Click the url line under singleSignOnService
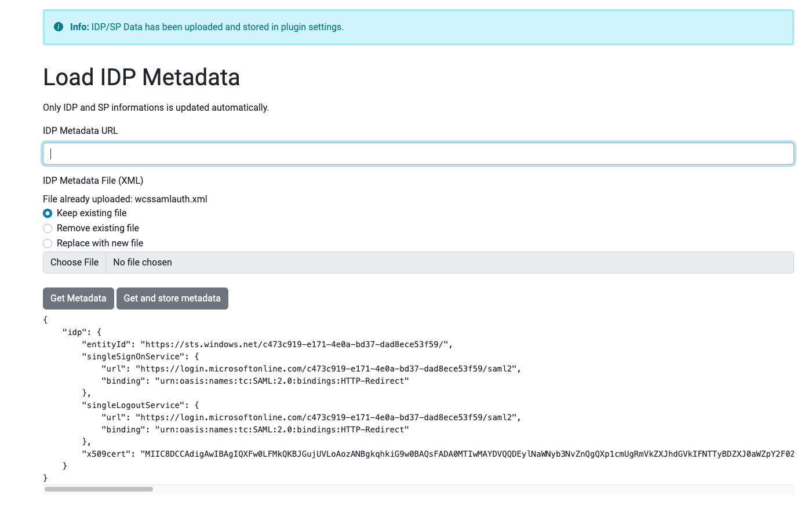812x506 pixels. 311,369
